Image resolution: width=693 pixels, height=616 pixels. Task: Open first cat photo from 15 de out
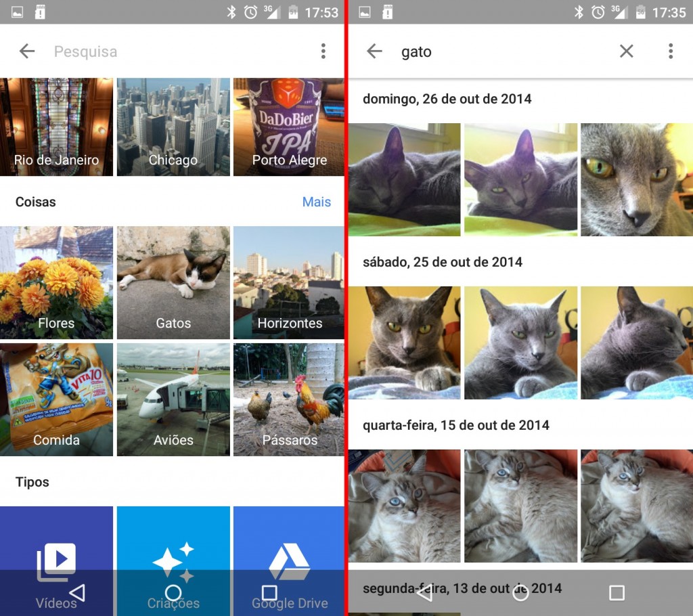click(405, 506)
